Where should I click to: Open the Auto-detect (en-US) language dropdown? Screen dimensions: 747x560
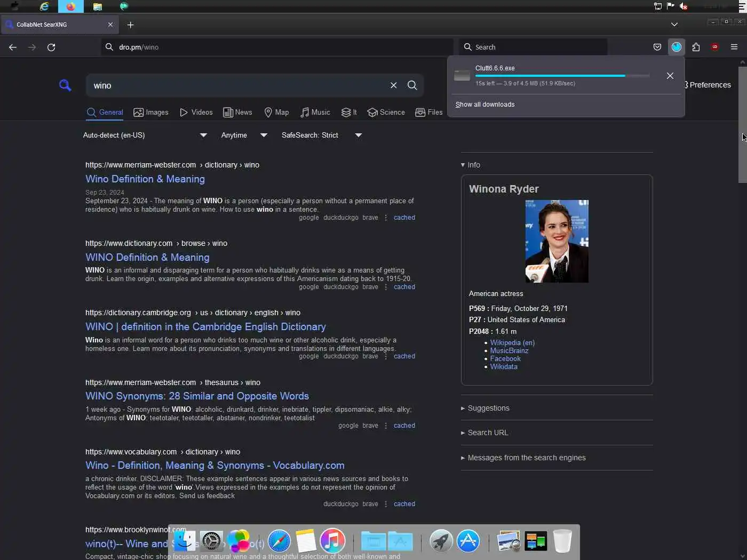click(x=145, y=135)
